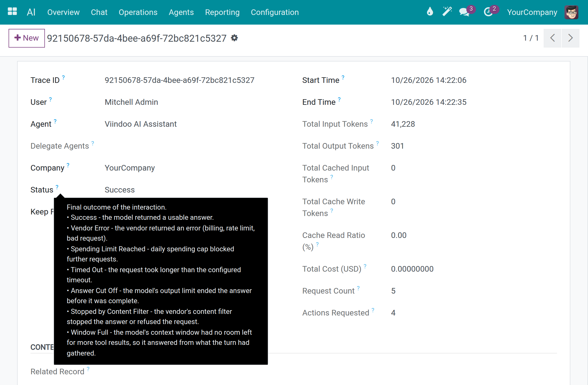Click the AI app title
Viewport: 588px width, 385px height.
[x=31, y=12]
